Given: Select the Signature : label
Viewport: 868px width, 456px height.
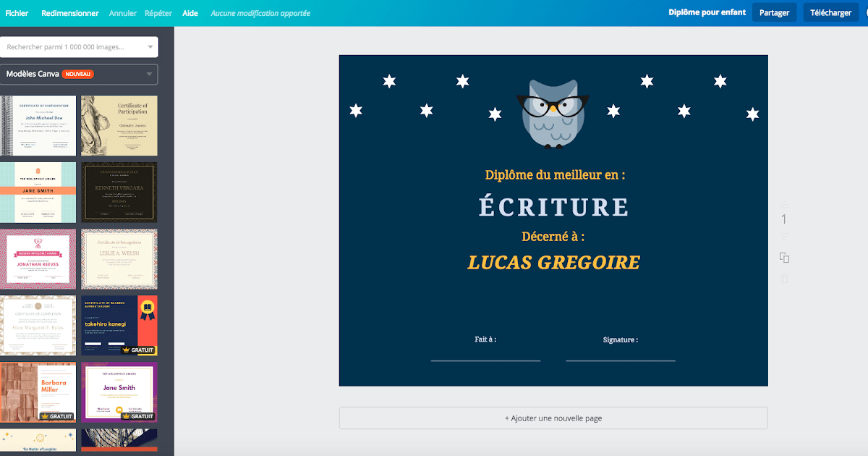Looking at the screenshot, I should pyautogui.click(x=621, y=339).
